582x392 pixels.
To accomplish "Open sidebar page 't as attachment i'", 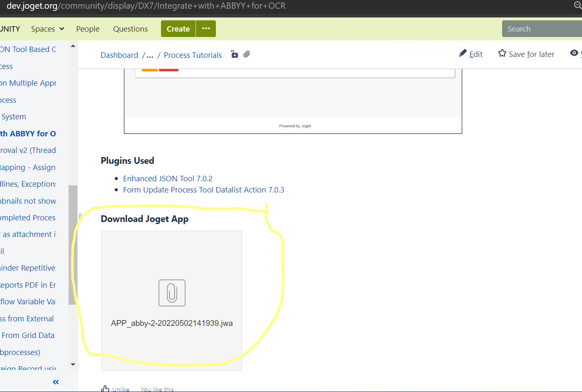I will point(28,234).
